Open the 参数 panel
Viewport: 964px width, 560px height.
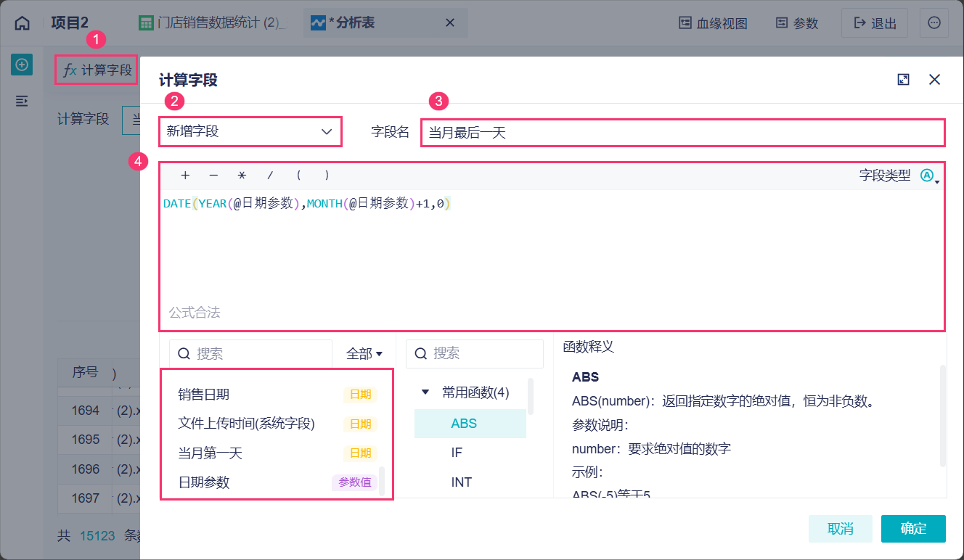[x=797, y=23]
